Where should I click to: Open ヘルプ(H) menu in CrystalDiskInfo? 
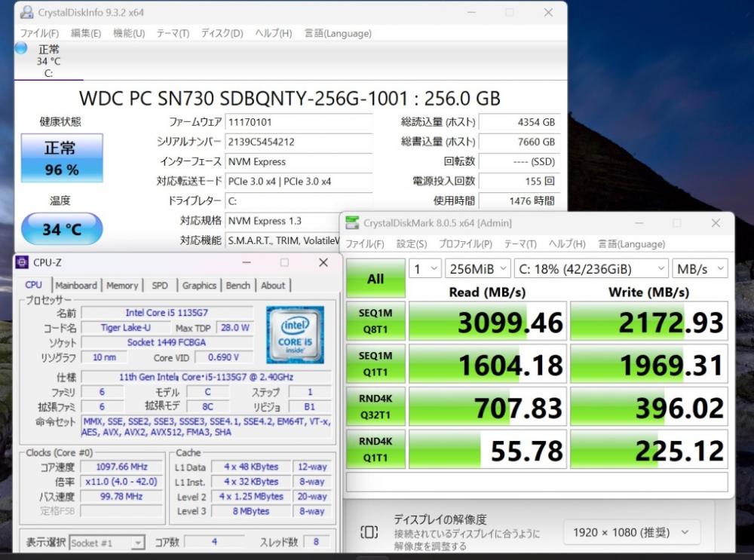tap(273, 33)
